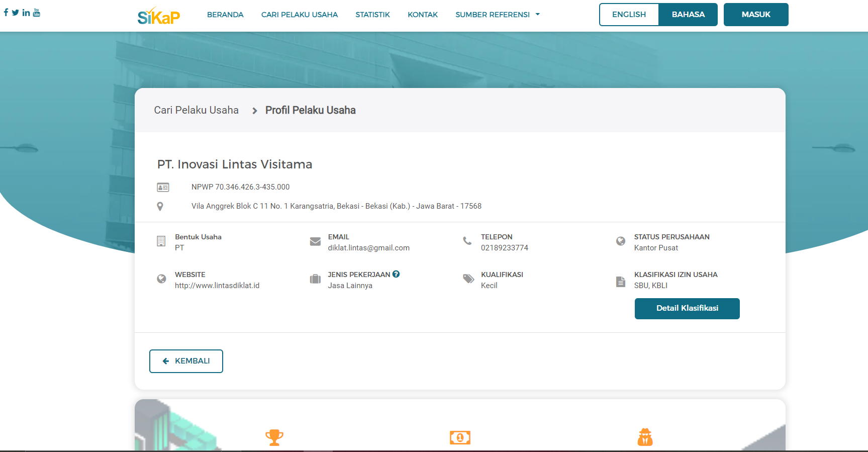Click the Jasa Lainnya value
This screenshot has width=868, height=452.
(x=350, y=286)
